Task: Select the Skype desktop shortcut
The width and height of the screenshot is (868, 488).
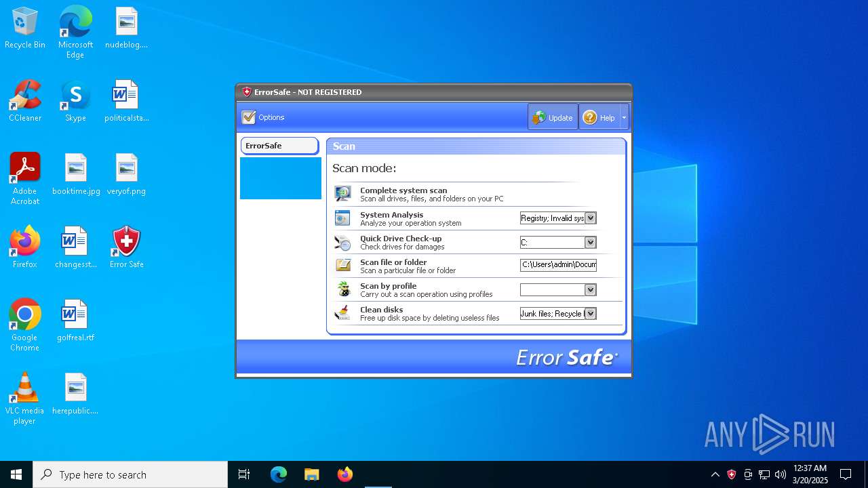Action: coord(75,102)
